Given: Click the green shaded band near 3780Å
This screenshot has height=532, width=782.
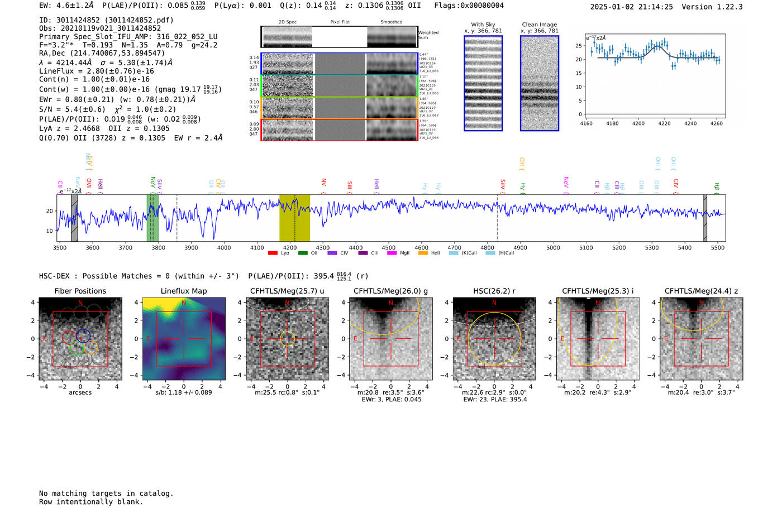Looking at the screenshot, I should point(152,218).
